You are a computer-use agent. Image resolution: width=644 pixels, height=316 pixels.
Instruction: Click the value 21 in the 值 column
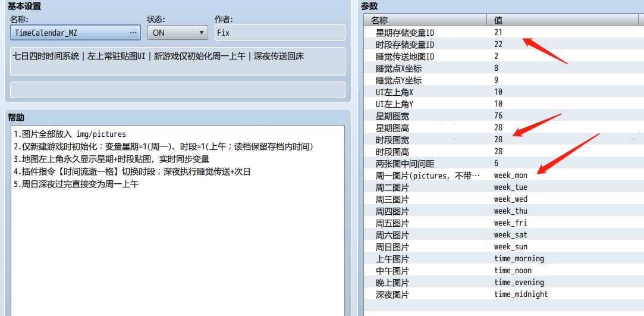click(x=498, y=32)
